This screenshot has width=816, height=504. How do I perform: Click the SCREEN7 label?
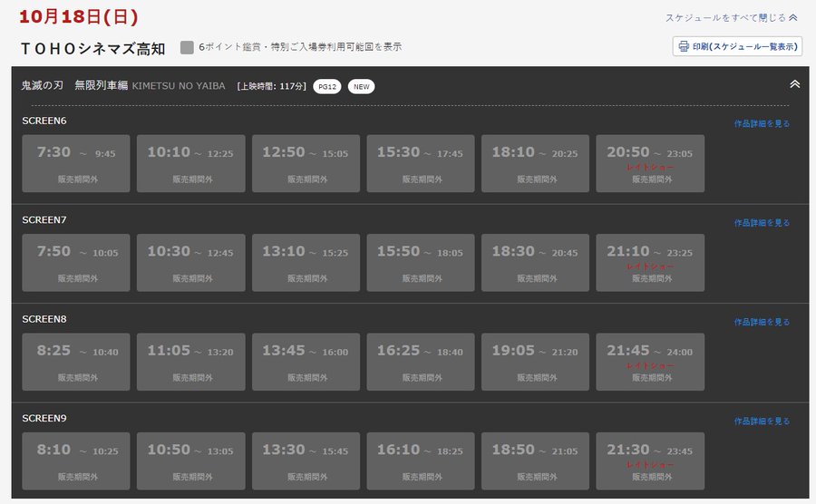point(44,220)
